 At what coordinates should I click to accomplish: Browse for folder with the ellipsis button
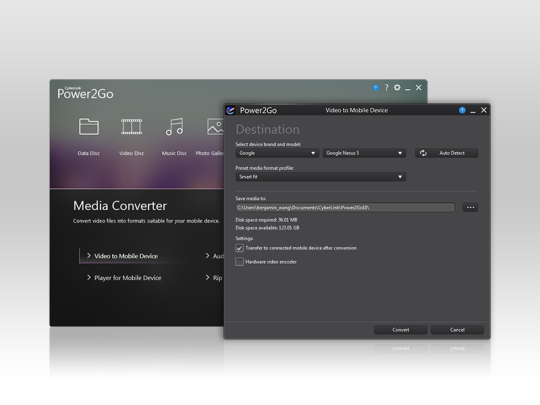pos(470,207)
